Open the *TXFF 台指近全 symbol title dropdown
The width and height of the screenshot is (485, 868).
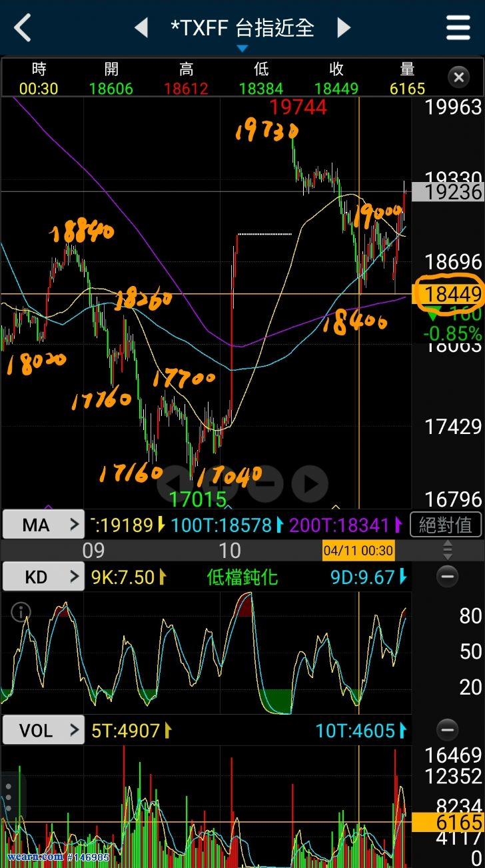click(242, 29)
